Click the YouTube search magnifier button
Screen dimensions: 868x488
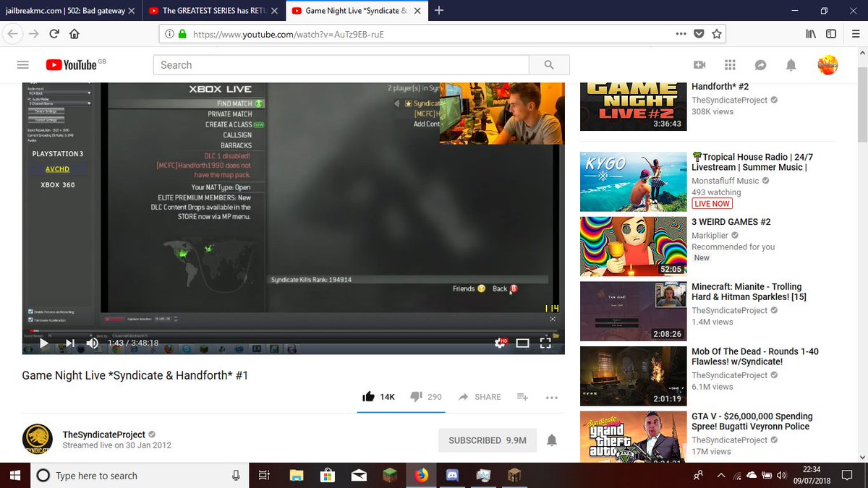coord(549,65)
